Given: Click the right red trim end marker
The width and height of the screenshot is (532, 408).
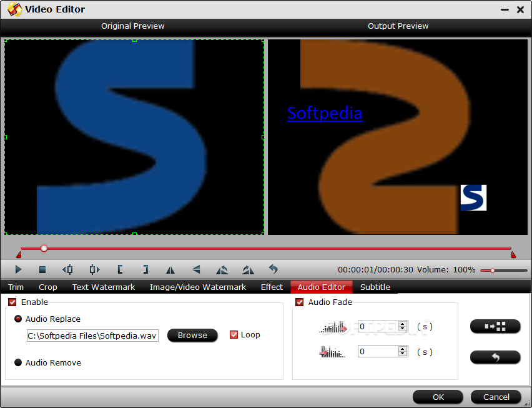Looking at the screenshot, I should click(514, 254).
